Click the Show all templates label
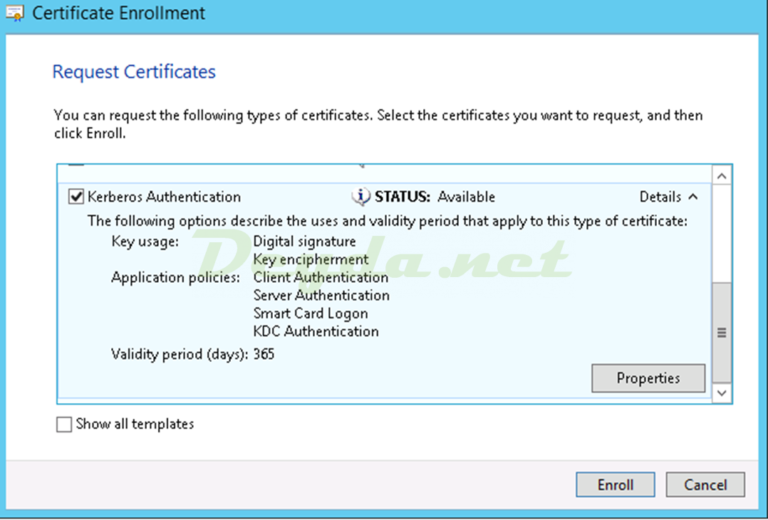Viewport: 768px width, 520px height. tap(135, 424)
